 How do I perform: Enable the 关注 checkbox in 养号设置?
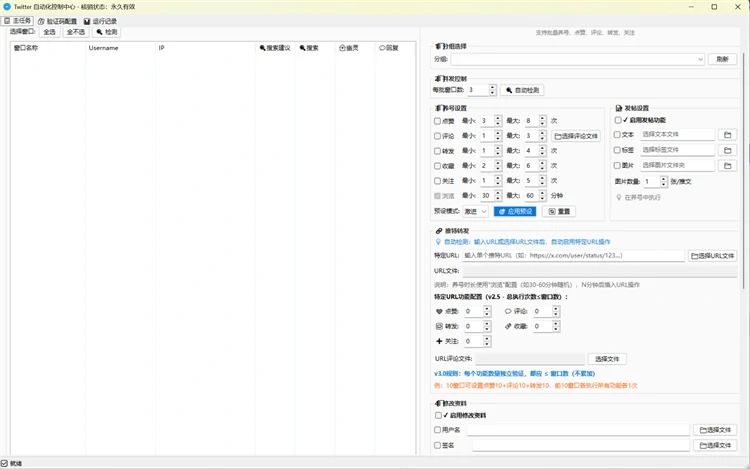[437, 181]
